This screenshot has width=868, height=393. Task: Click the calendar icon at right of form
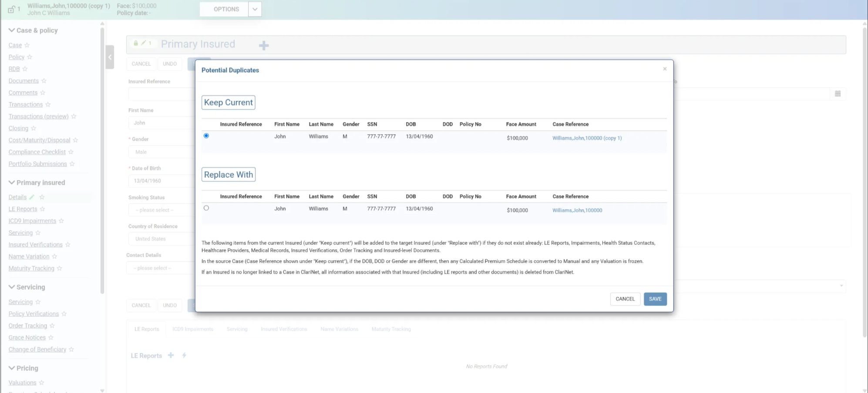click(838, 94)
